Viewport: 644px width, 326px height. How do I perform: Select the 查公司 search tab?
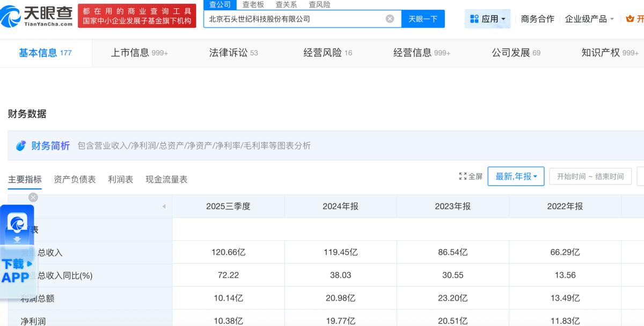click(220, 4)
